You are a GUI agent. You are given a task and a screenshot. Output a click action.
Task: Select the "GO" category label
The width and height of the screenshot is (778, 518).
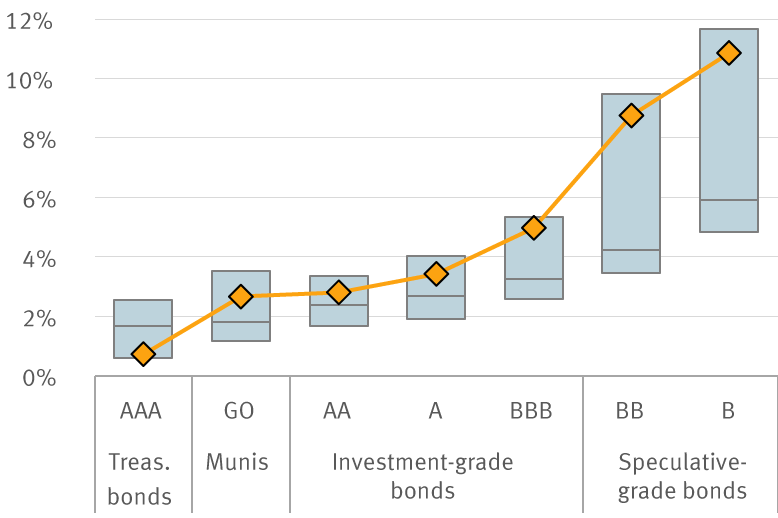(x=240, y=410)
